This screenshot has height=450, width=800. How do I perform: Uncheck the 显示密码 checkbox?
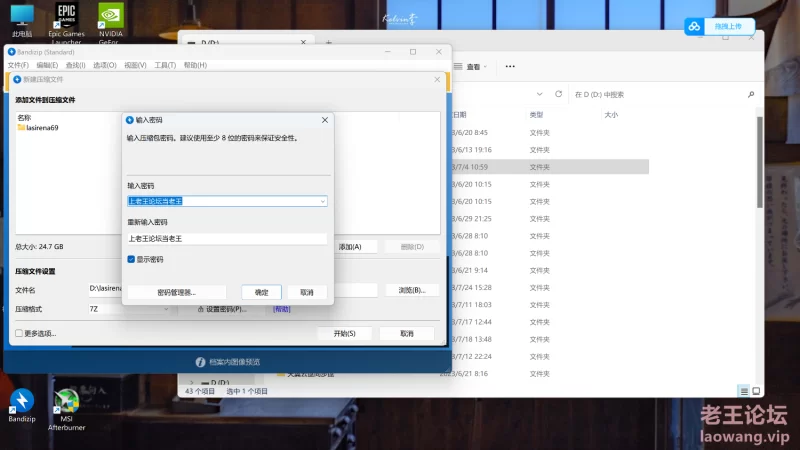coord(132,259)
